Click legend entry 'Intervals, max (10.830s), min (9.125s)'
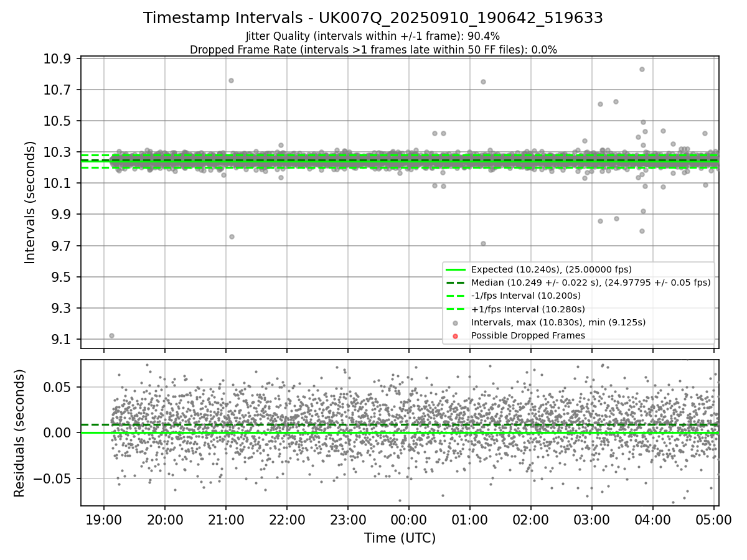This screenshot has width=747, height=560. coord(558,322)
